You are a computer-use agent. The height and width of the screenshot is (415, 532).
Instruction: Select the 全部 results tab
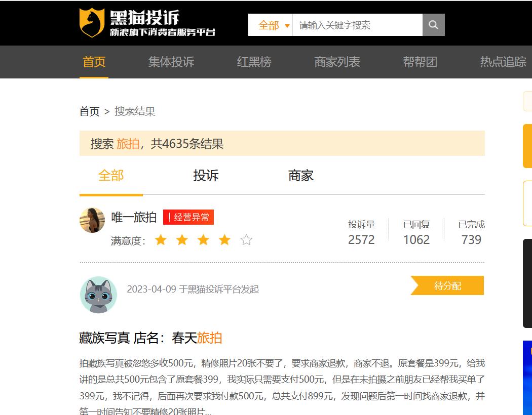coord(110,175)
